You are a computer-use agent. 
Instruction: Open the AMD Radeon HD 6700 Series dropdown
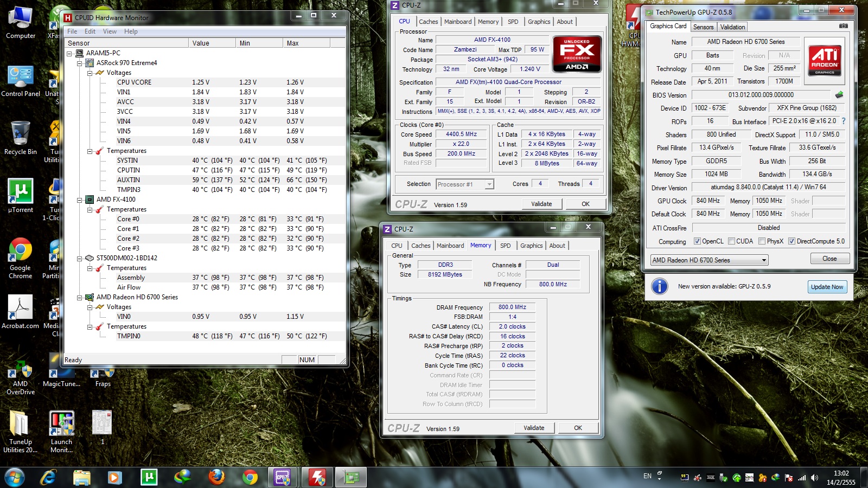[x=709, y=260]
